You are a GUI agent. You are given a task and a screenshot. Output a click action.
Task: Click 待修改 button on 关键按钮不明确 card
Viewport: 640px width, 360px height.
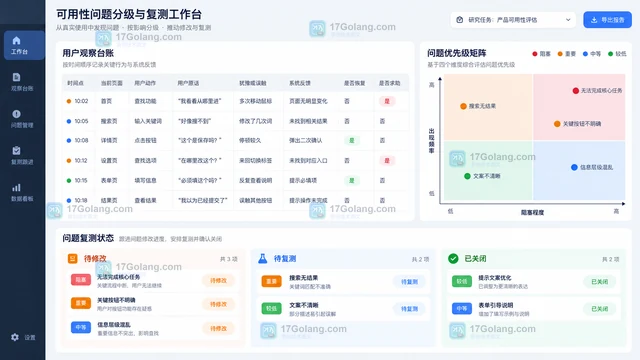pos(218,304)
